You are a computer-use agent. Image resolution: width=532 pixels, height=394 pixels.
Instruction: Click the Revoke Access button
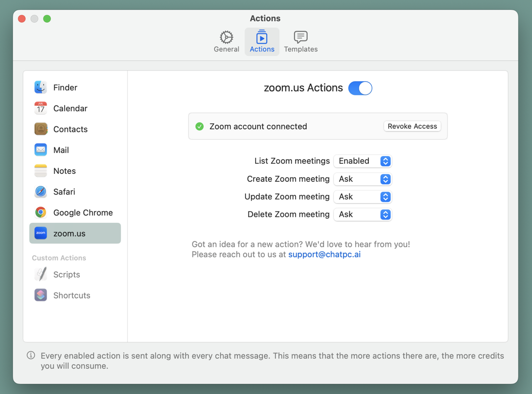(412, 126)
